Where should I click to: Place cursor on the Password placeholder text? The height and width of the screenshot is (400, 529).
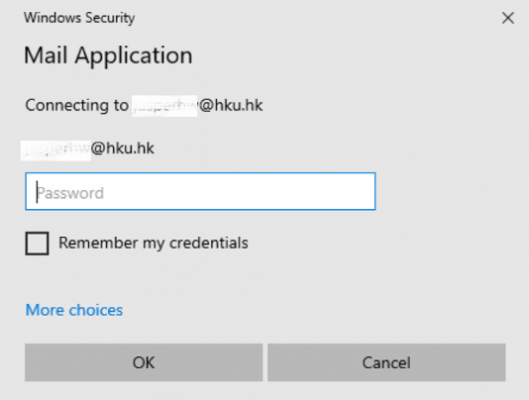tap(70, 193)
